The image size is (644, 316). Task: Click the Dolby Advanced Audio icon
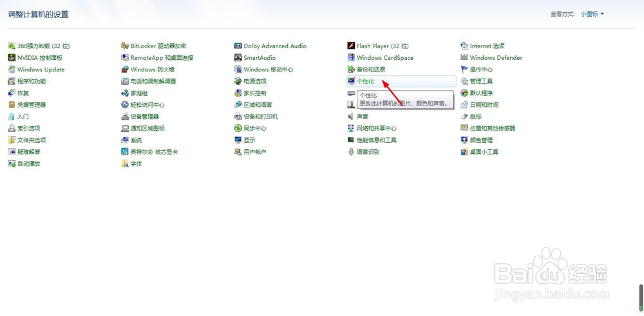(238, 46)
